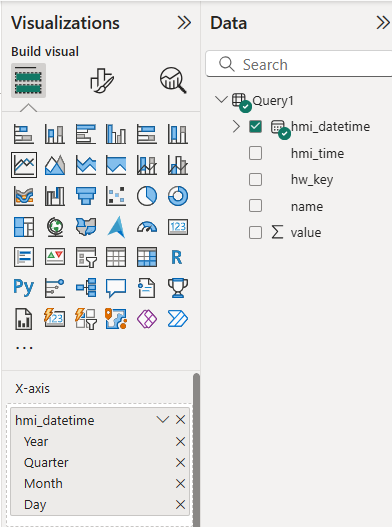Select the Power Automate visual

click(x=178, y=319)
